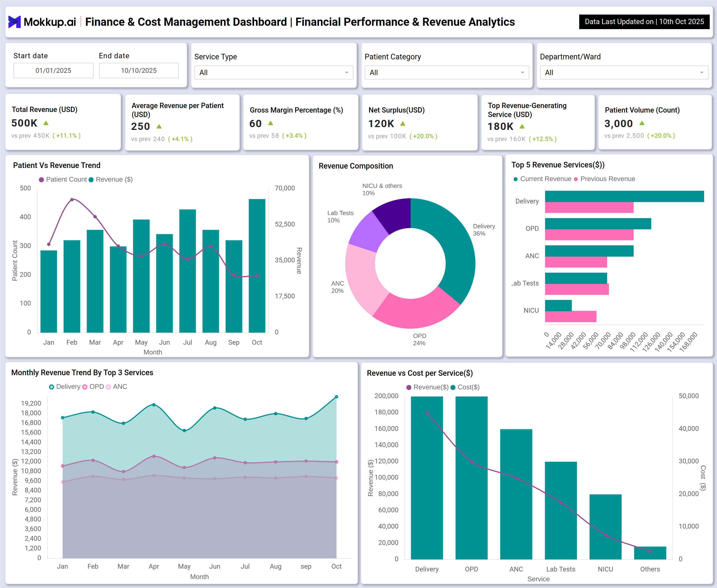Click the Gross Margin 60 value
Viewport: 717px width, 588px height.
[255, 123]
